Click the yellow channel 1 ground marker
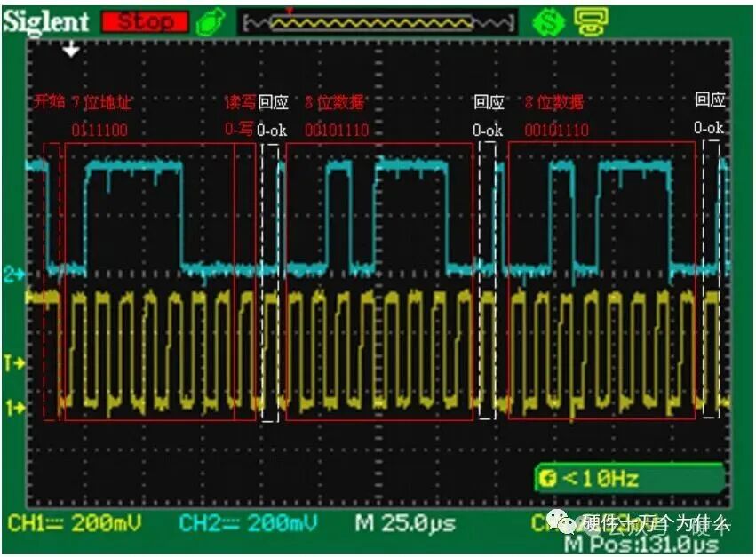 click(x=15, y=408)
